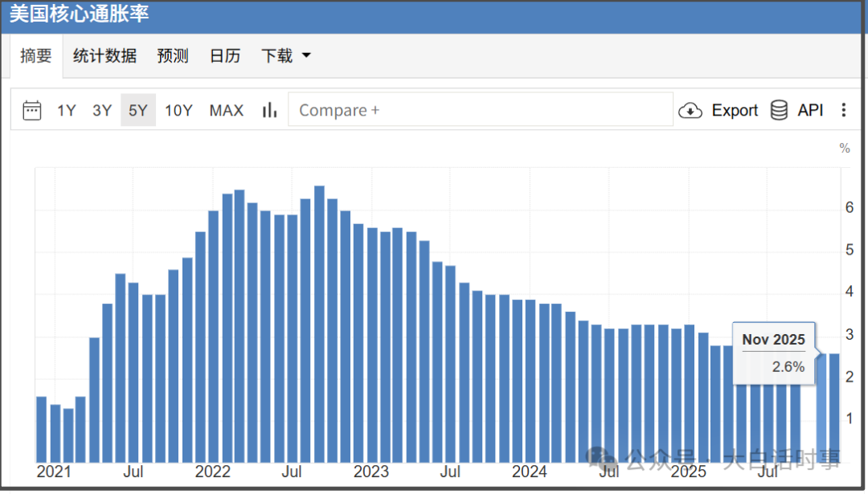Image resolution: width=868 pixels, height=494 pixels.
Task: Click the 6 y-axis label
Action: (850, 207)
